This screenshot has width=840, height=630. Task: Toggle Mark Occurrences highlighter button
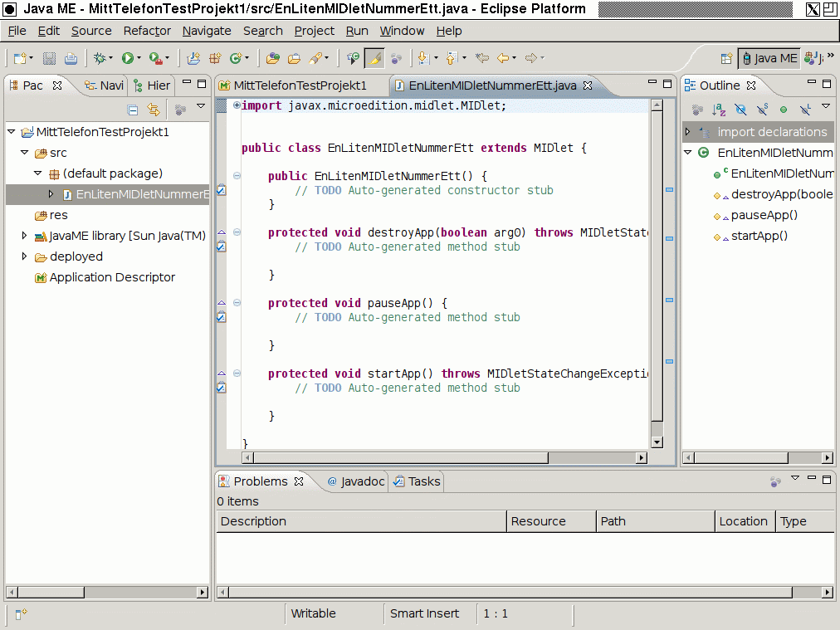tap(374, 58)
